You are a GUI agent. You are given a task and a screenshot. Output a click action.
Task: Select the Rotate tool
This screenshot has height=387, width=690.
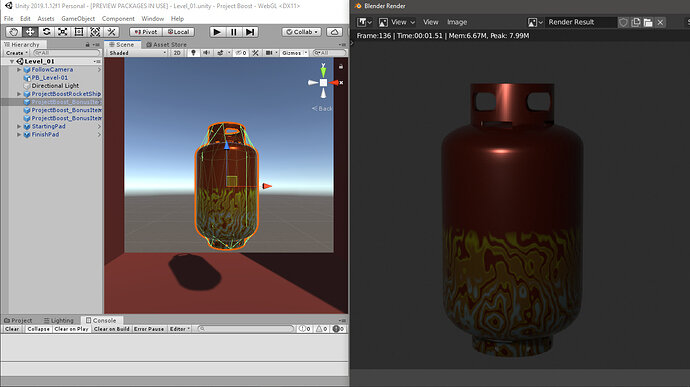click(46, 32)
